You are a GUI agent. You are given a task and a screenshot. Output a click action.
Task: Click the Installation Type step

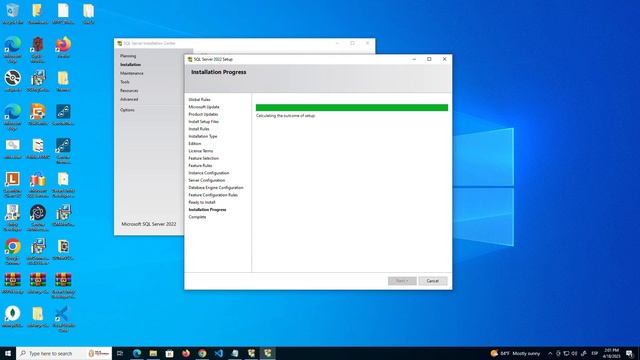pos(203,136)
